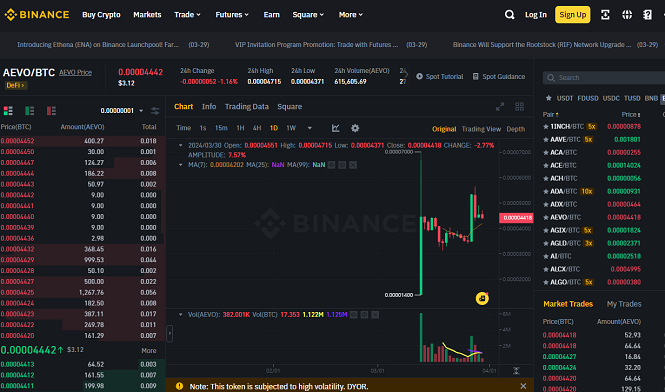
Task: Switch chart to Depth view
Action: tap(515, 129)
